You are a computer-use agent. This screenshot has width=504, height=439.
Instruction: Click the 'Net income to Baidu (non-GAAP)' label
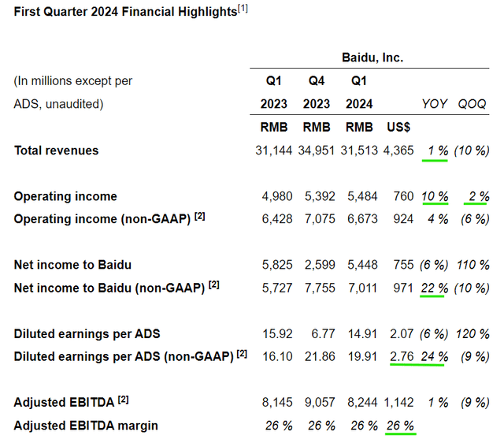109,288
